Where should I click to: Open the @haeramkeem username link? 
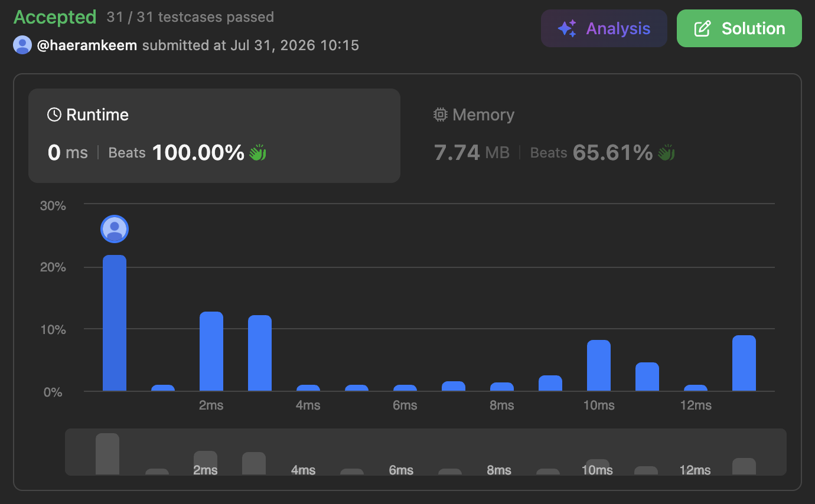pos(87,45)
